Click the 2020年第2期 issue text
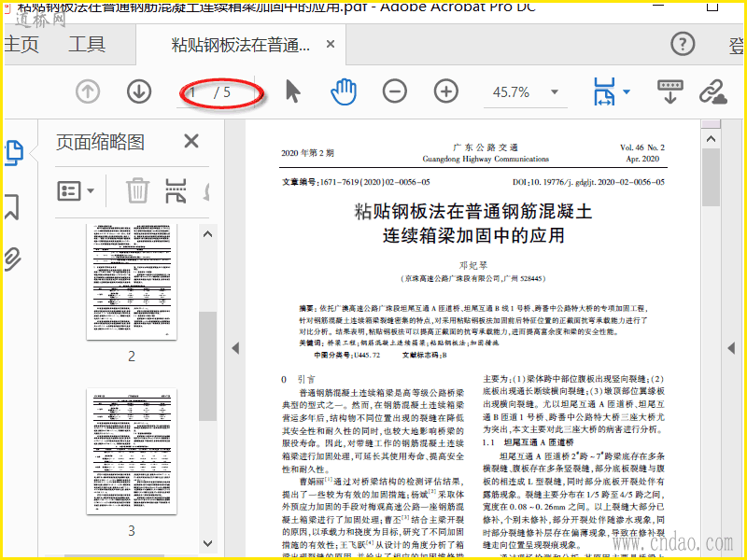 pos(307,153)
